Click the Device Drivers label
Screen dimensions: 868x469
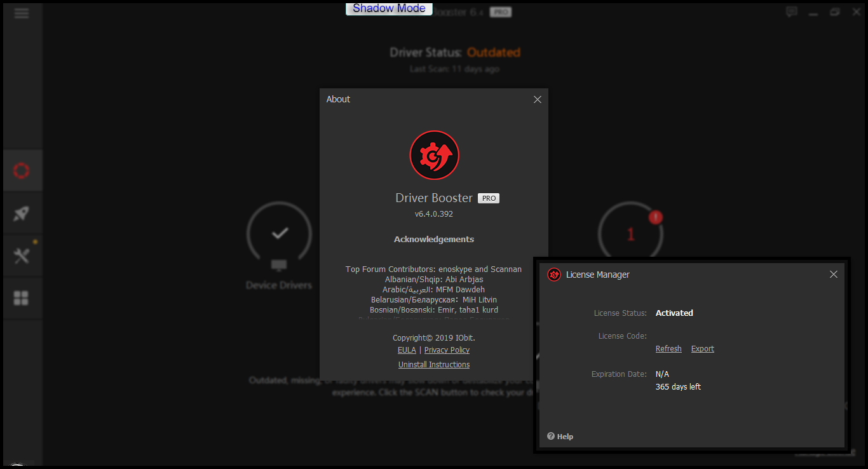[x=279, y=286]
